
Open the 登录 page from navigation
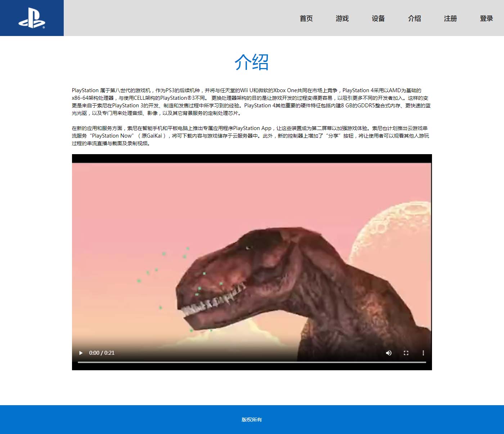click(486, 18)
